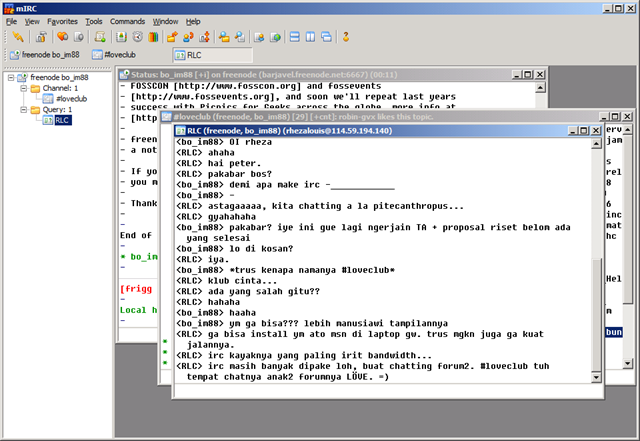
Task: Click Status window scrollbar up arrow
Action: coord(540,87)
